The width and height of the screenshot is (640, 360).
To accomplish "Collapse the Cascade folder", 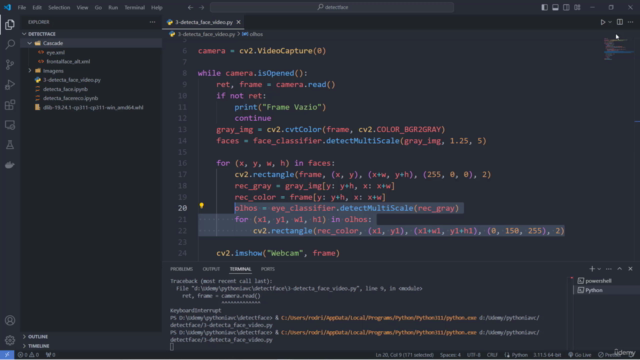I will (x=91, y=43).
